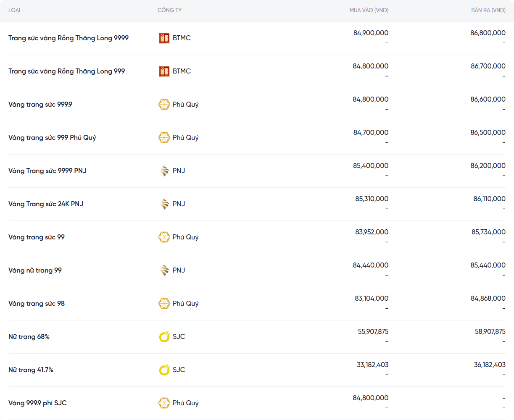This screenshot has width=514, height=420.
Task: Click BTMC logo in Rồng Thăng Long 999 row
Action: [164, 71]
